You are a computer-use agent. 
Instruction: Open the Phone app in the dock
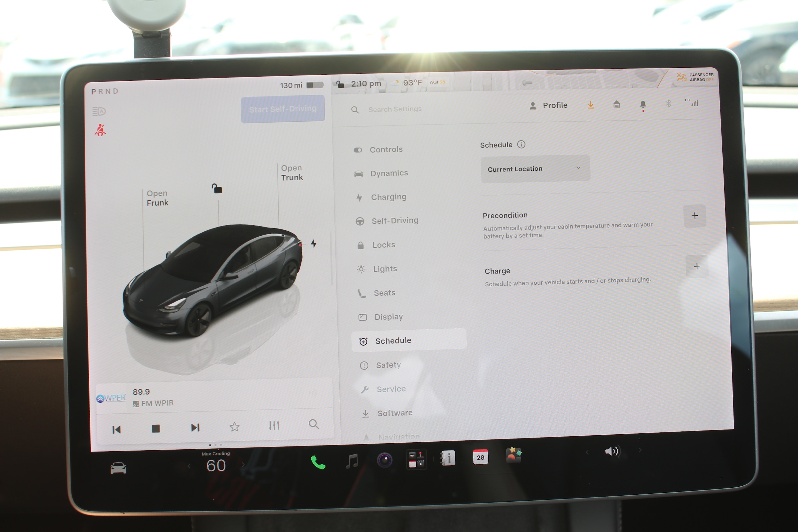pos(318,462)
